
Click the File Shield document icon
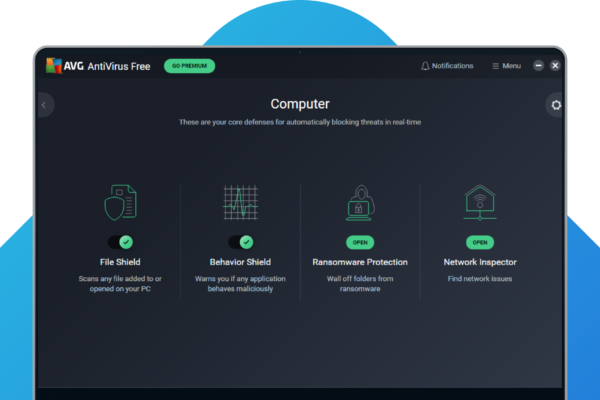click(120, 203)
